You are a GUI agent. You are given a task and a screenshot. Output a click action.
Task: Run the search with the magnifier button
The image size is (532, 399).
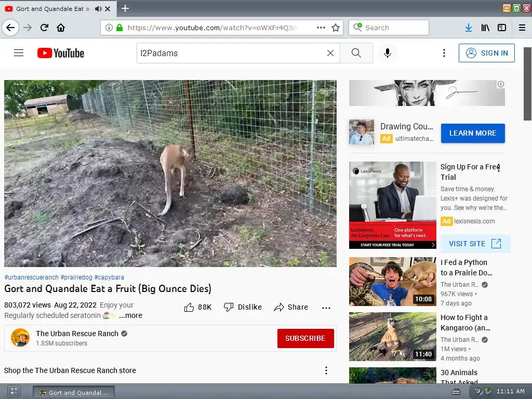pyautogui.click(x=356, y=53)
